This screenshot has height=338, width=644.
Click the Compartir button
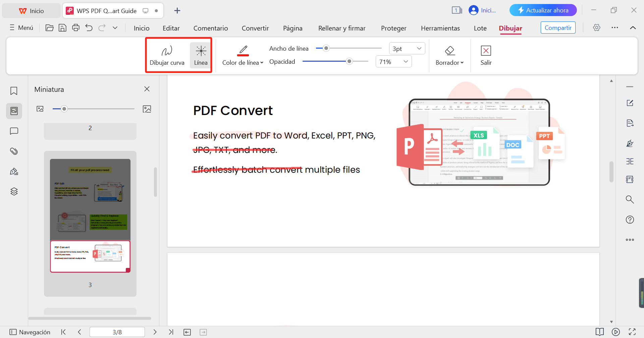click(x=558, y=28)
